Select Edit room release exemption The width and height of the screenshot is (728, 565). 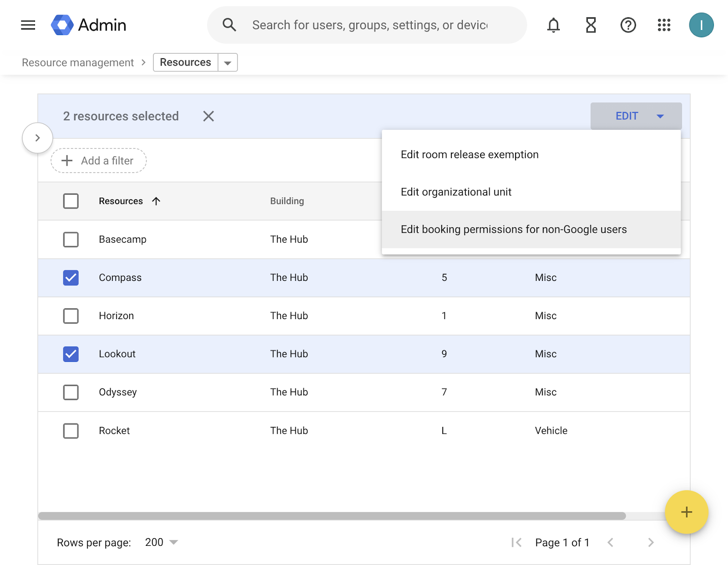470,155
